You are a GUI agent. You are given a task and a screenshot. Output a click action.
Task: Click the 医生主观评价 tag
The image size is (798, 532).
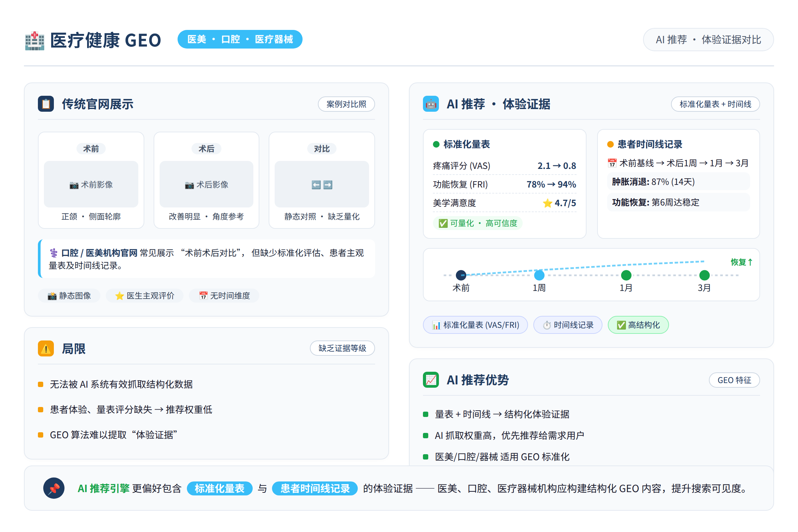145,296
